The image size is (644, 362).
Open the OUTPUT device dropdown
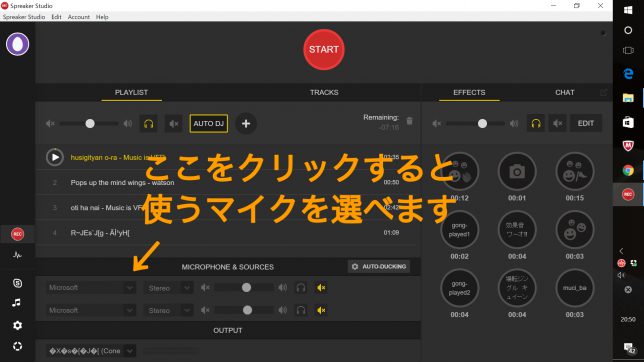90,351
